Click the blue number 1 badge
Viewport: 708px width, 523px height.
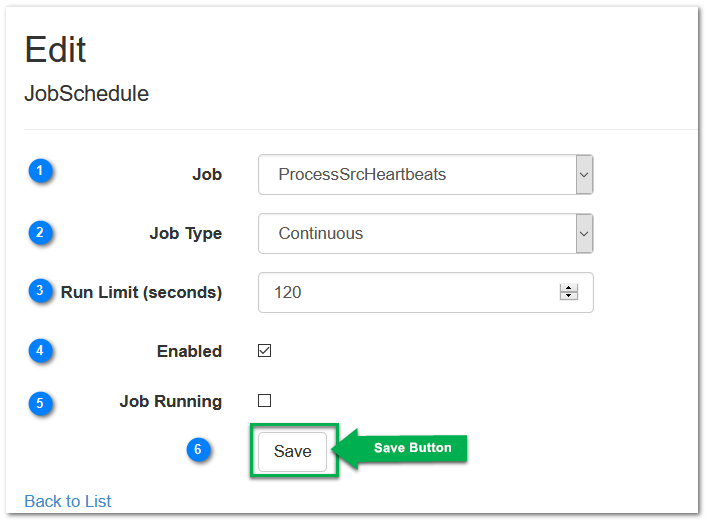(41, 171)
